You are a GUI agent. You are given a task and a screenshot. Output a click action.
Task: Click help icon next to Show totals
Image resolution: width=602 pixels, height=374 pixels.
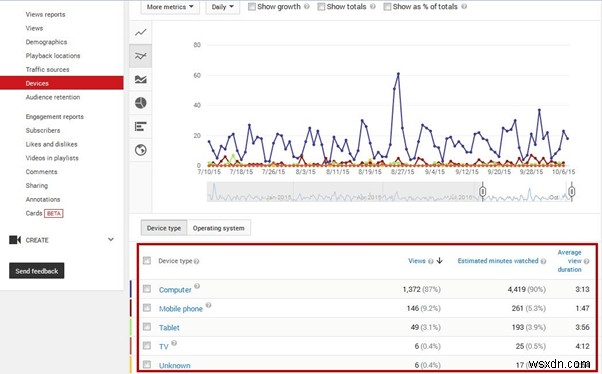click(372, 7)
